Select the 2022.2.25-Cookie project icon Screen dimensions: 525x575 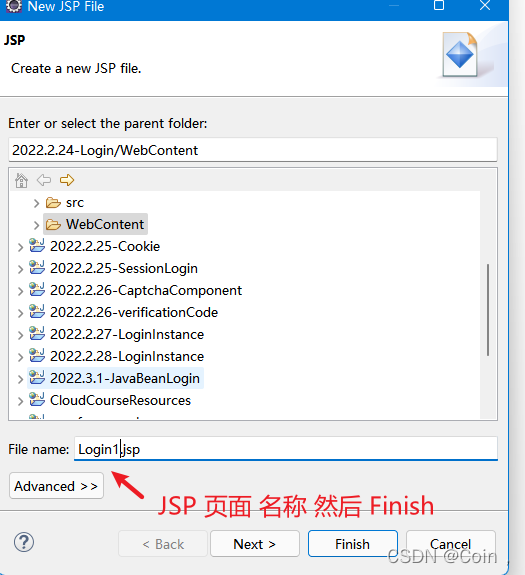[x=37, y=246]
